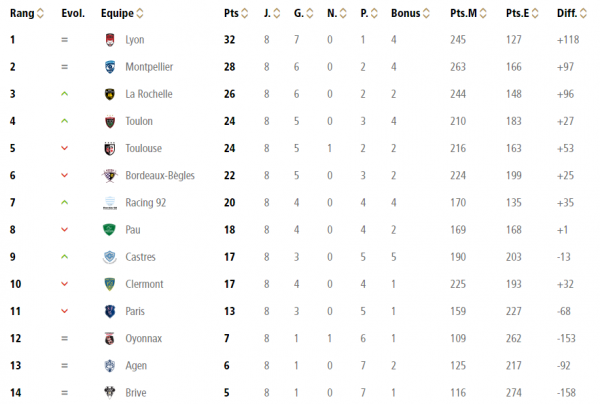Click the Toulouse club crest

(x=110, y=148)
